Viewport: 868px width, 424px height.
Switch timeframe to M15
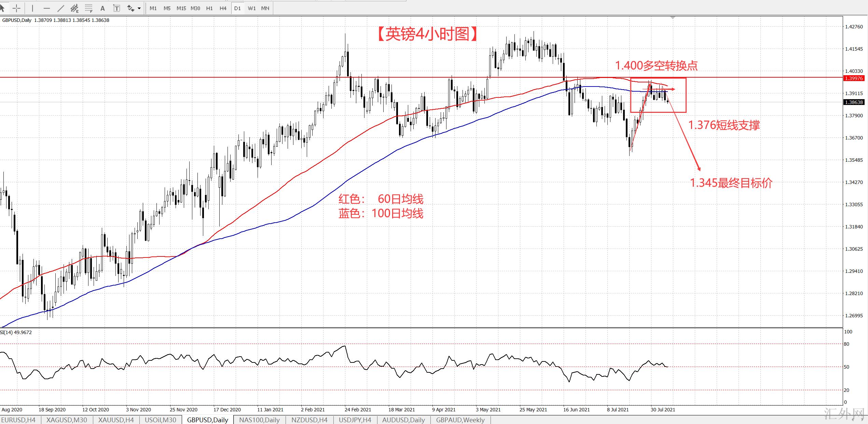[181, 8]
